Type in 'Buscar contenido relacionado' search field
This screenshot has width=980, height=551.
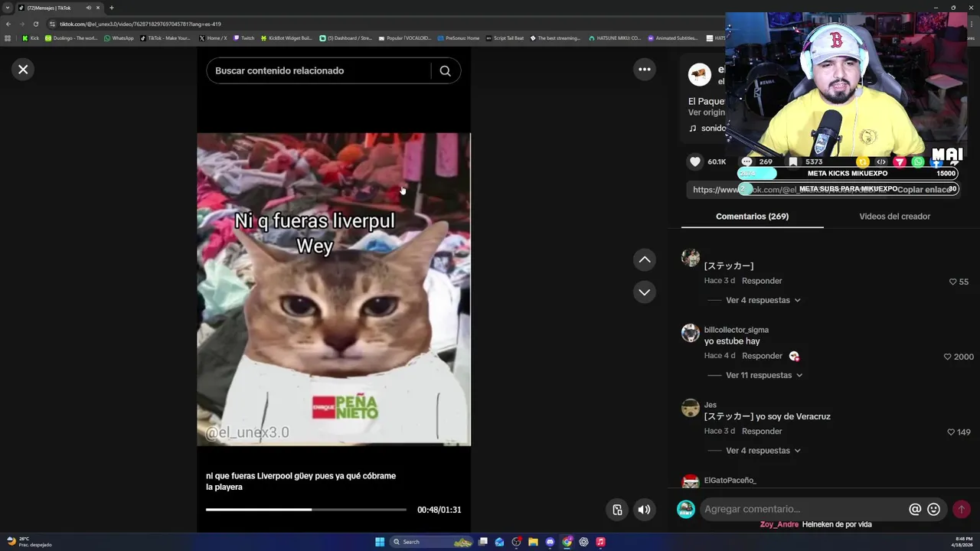318,70
